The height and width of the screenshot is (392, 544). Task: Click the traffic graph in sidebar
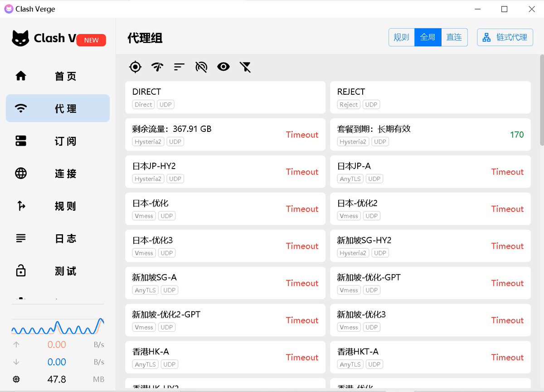[x=58, y=326]
